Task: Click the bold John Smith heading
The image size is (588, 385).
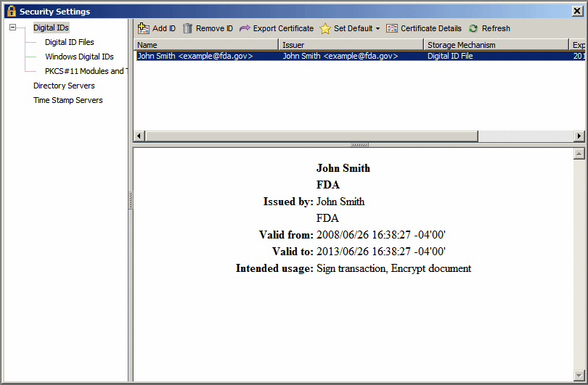Action: click(343, 168)
